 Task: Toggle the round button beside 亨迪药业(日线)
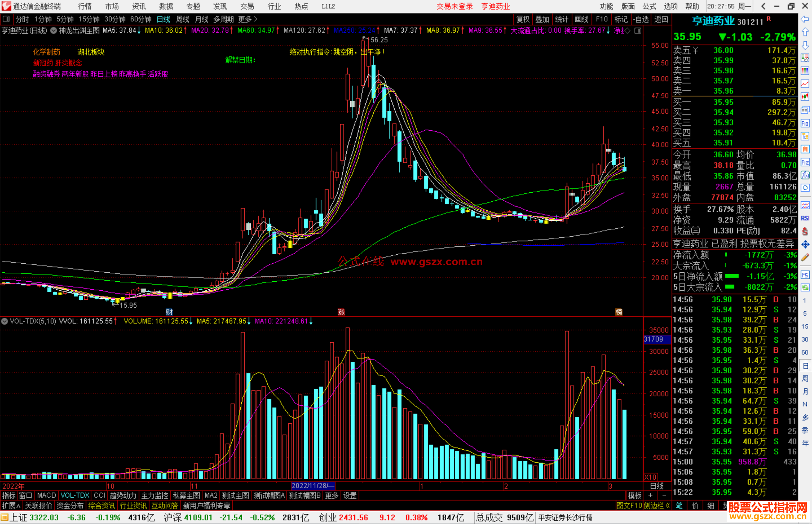tap(54, 30)
